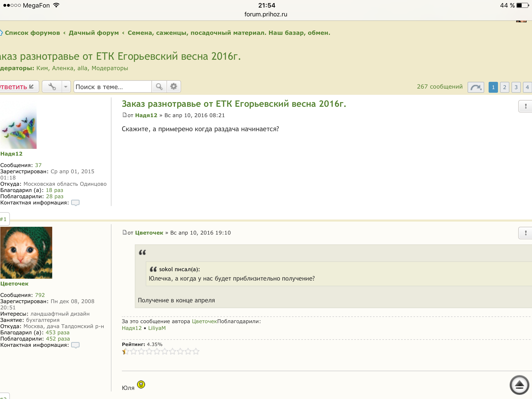This screenshot has width=532, height=399.
Task: Open the topic tools wrench icon
Action: pos(52,87)
